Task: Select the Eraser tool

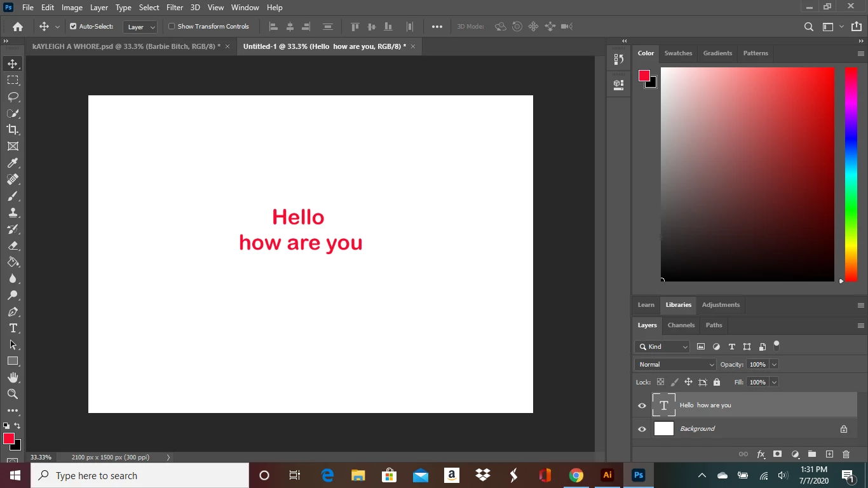Action: 13,246
